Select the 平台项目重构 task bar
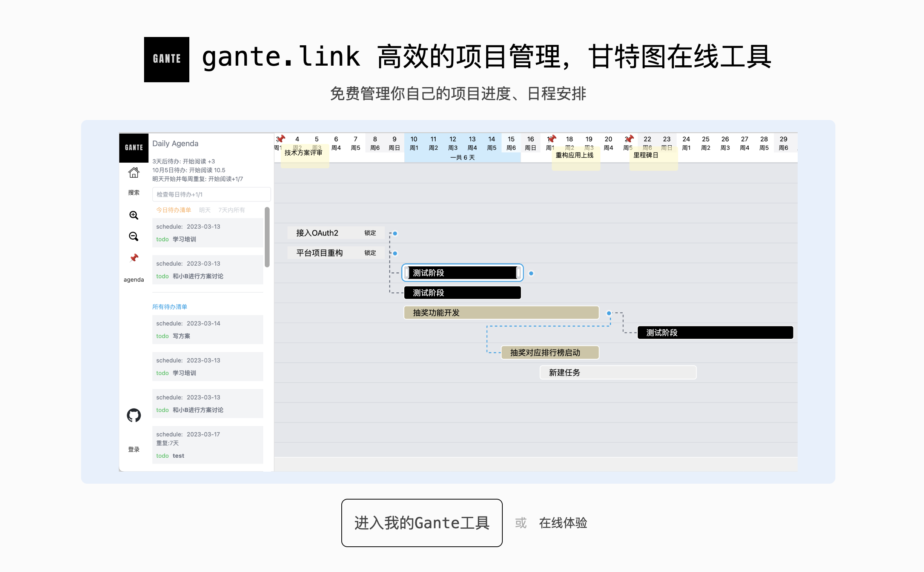Viewport: 924px width, 572px height. pyautogui.click(x=336, y=253)
